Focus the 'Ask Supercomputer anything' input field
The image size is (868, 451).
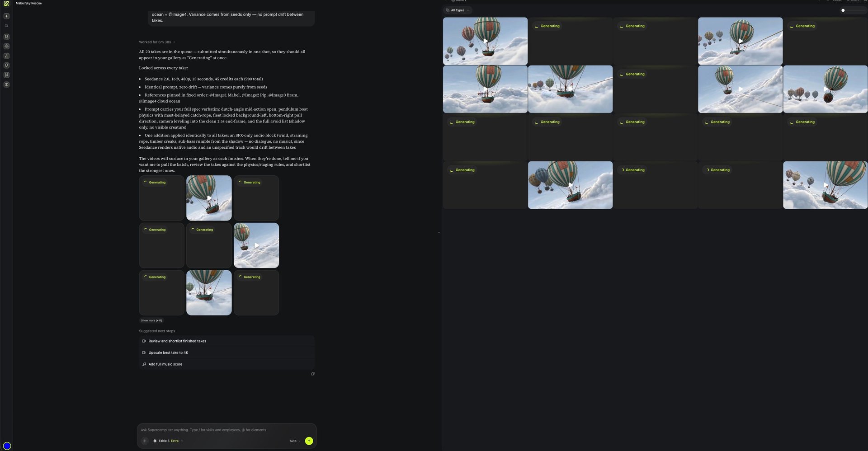tap(226, 430)
